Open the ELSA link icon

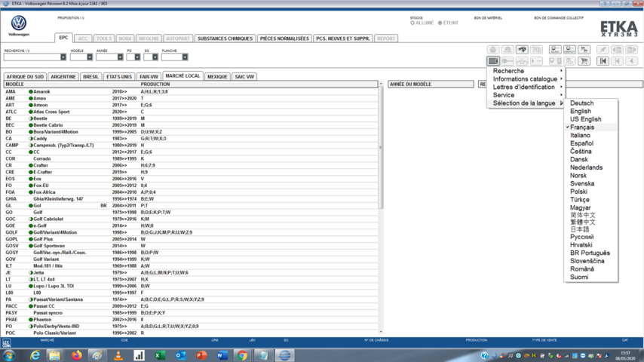click(555, 50)
